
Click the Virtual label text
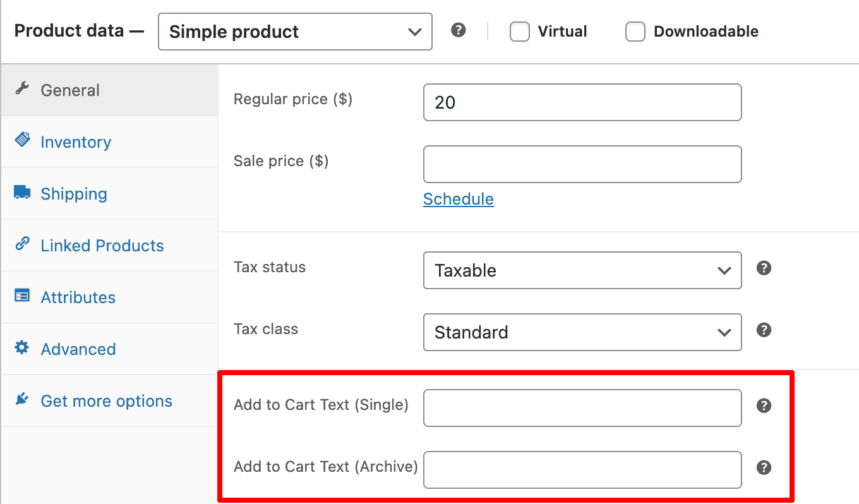562,32
